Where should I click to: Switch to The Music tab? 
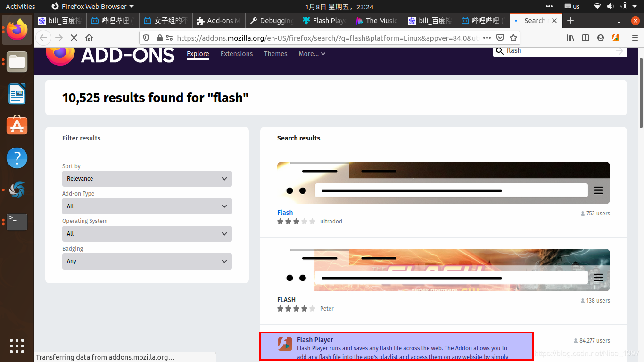pyautogui.click(x=377, y=21)
